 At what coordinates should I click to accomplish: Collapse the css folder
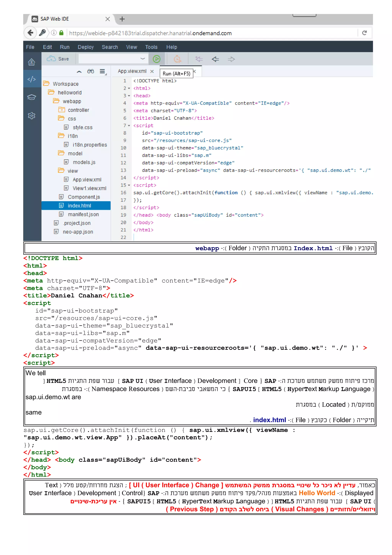[61, 118]
